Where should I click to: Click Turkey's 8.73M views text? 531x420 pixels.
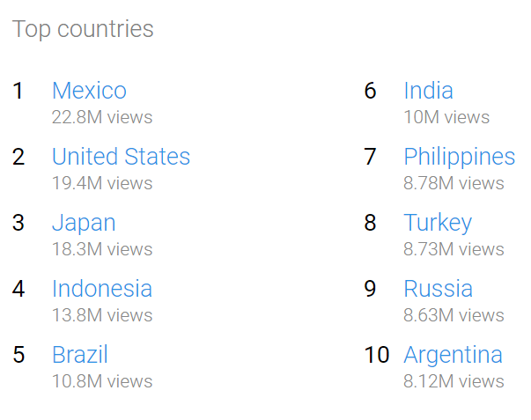coord(454,249)
